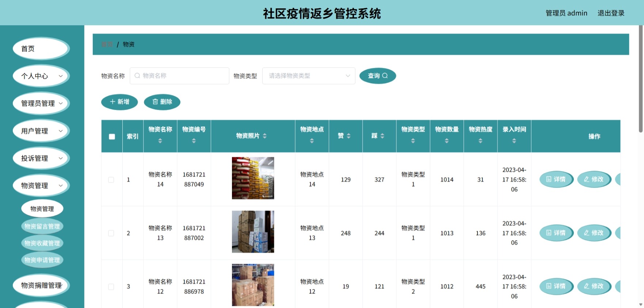644x308 pixels.
Task: Click 管理员 admin account label
Action: 566,13
